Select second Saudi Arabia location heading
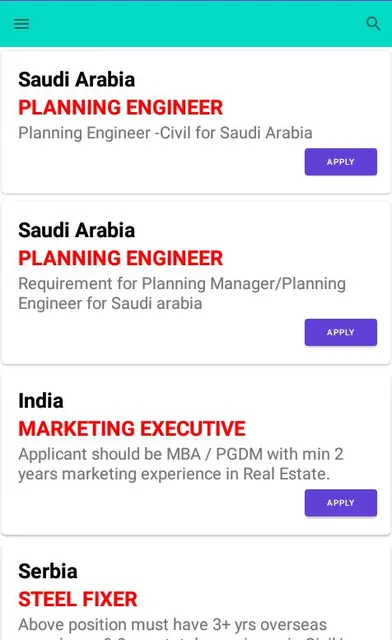Image resolution: width=392 pixels, height=640 pixels. (x=76, y=230)
